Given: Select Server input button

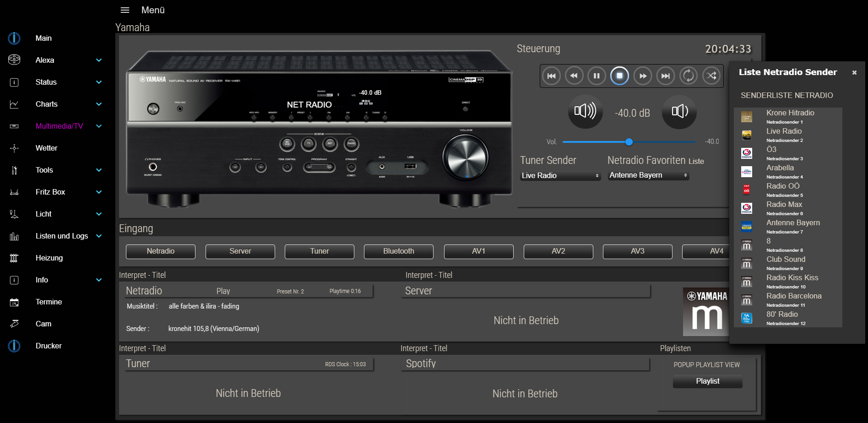Looking at the screenshot, I should (x=240, y=251).
